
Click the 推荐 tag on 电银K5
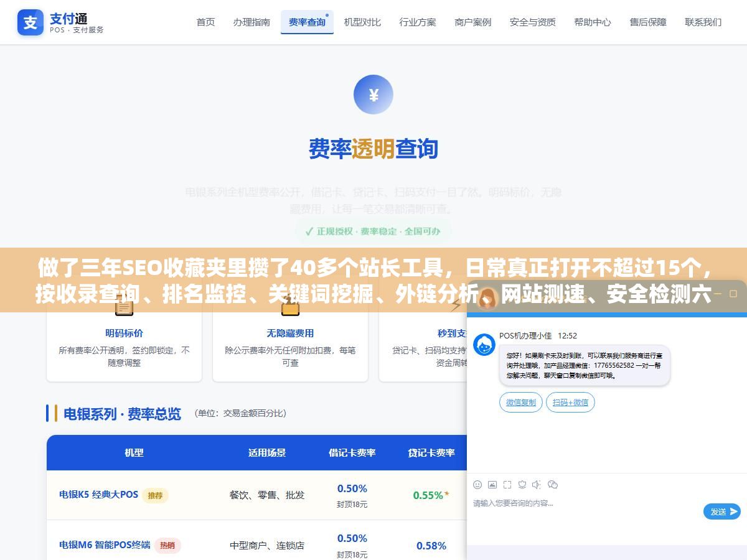(155, 495)
